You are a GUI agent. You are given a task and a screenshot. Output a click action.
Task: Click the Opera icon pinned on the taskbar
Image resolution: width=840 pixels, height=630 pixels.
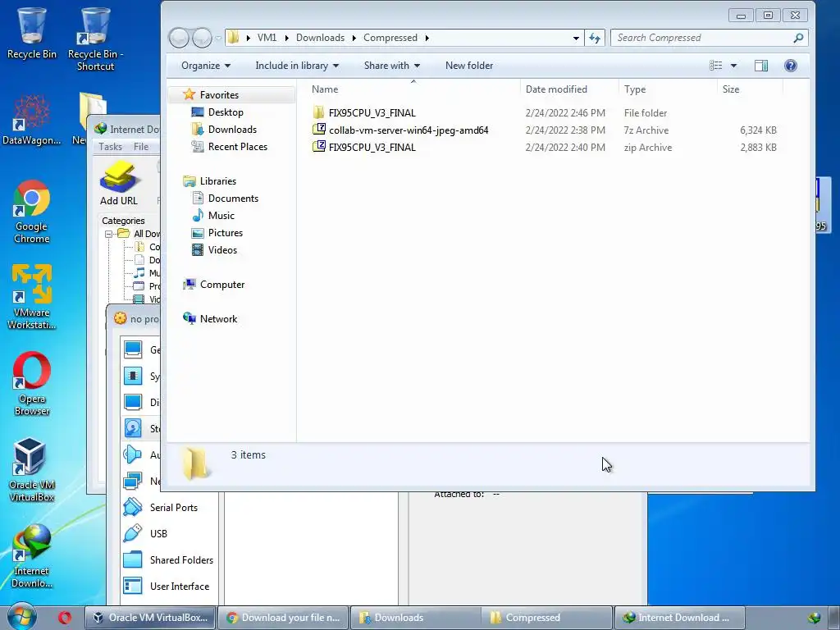coord(65,618)
